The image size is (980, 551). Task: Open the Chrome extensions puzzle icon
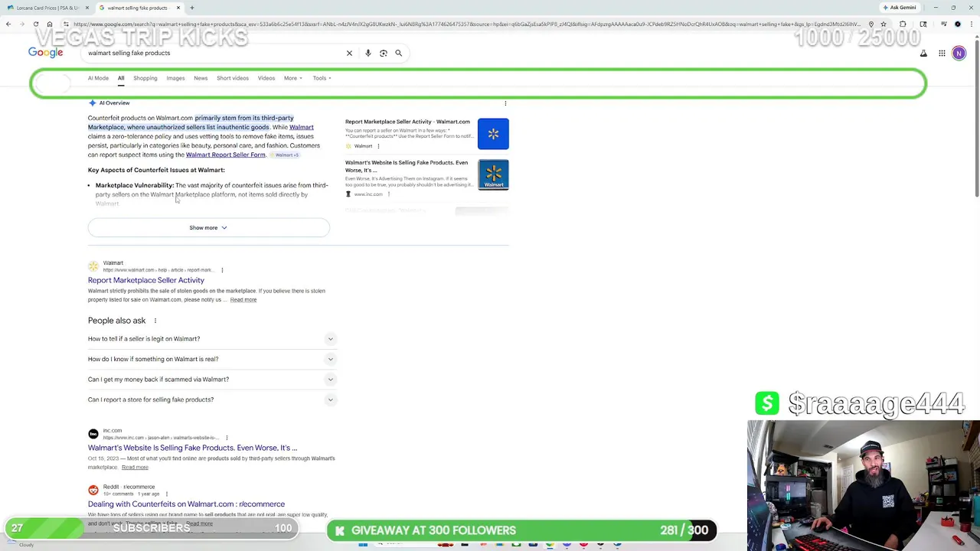tap(903, 24)
